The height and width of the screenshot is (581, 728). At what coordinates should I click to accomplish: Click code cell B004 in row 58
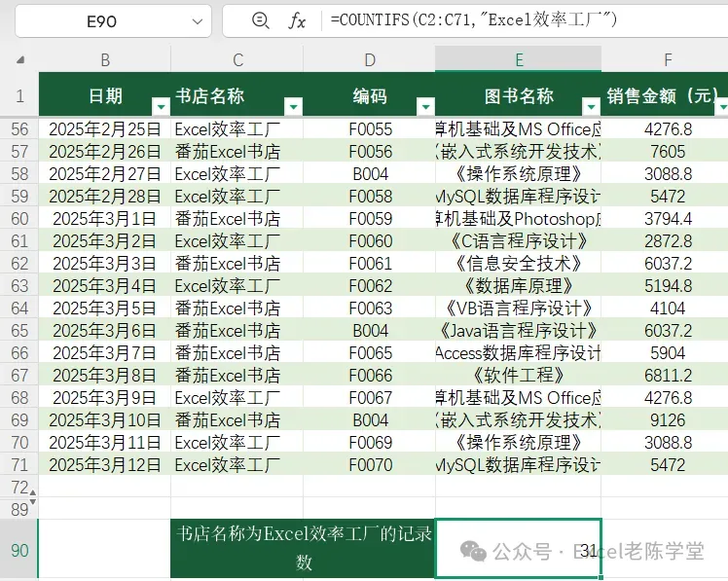point(370,174)
